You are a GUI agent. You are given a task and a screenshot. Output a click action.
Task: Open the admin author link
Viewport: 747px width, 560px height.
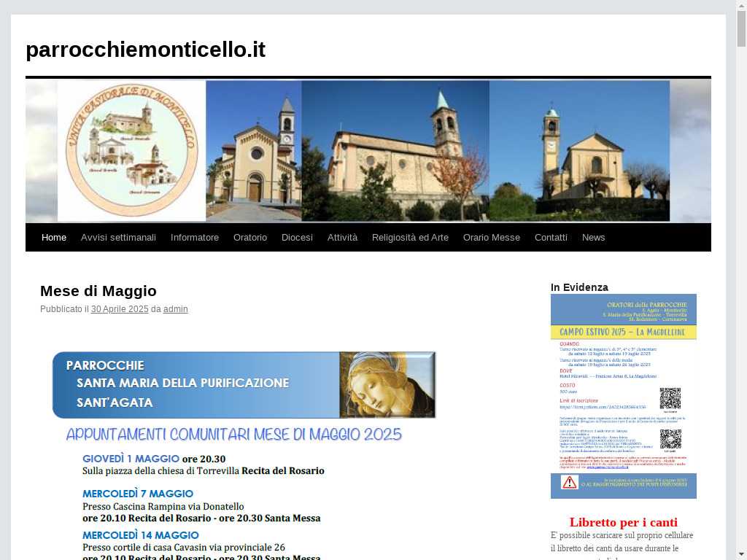click(x=175, y=309)
